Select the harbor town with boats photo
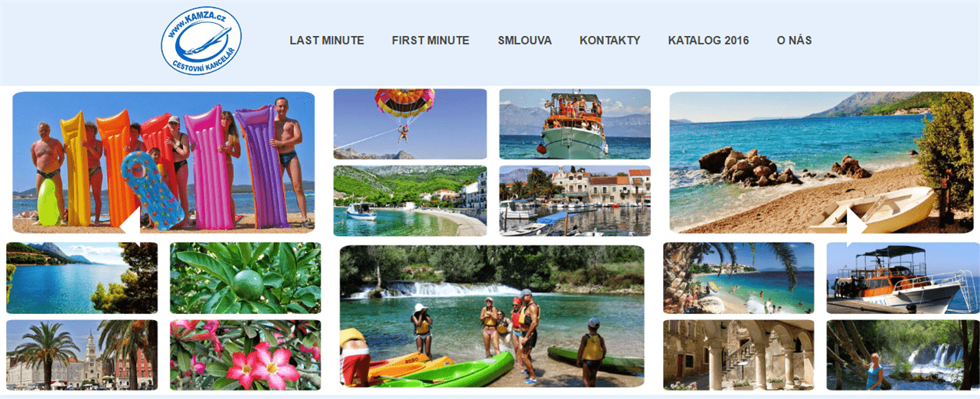 pyautogui.click(x=575, y=201)
